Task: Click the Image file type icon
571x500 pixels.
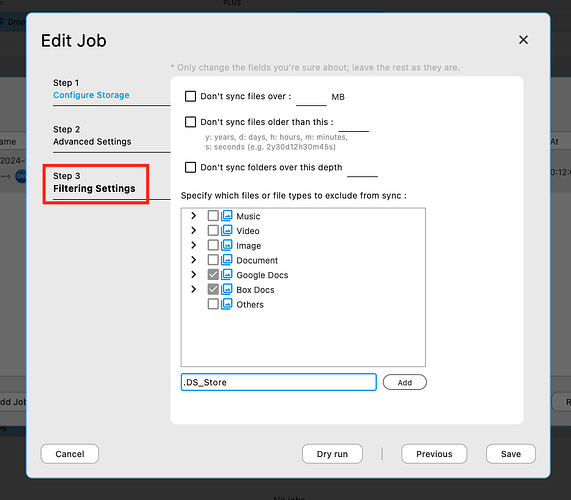Action: [227, 245]
